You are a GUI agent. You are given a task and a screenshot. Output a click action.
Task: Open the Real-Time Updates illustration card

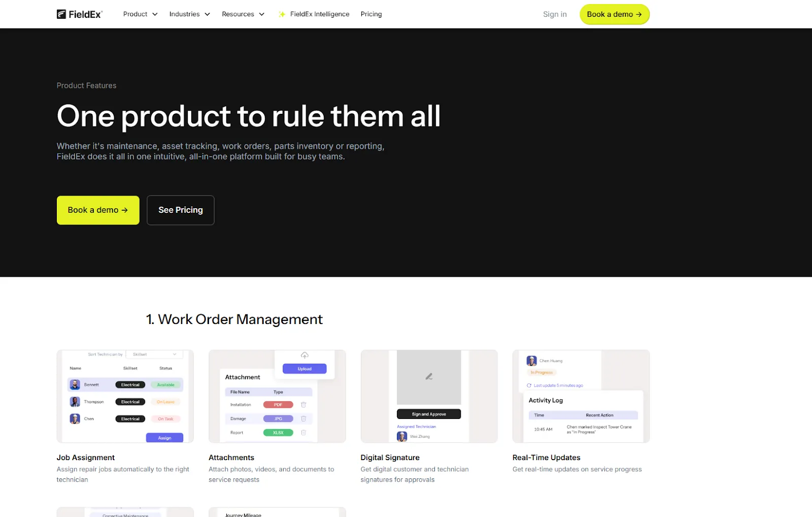581,396
